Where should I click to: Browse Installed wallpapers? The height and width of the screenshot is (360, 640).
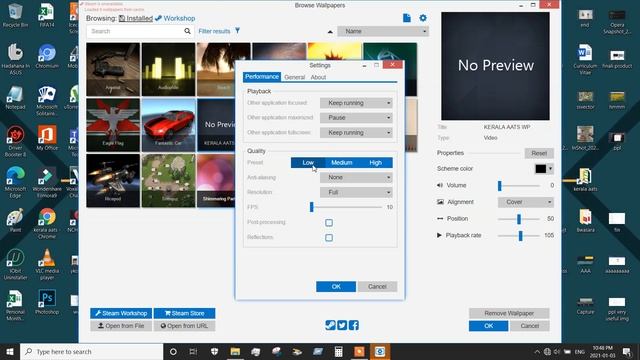(136, 18)
